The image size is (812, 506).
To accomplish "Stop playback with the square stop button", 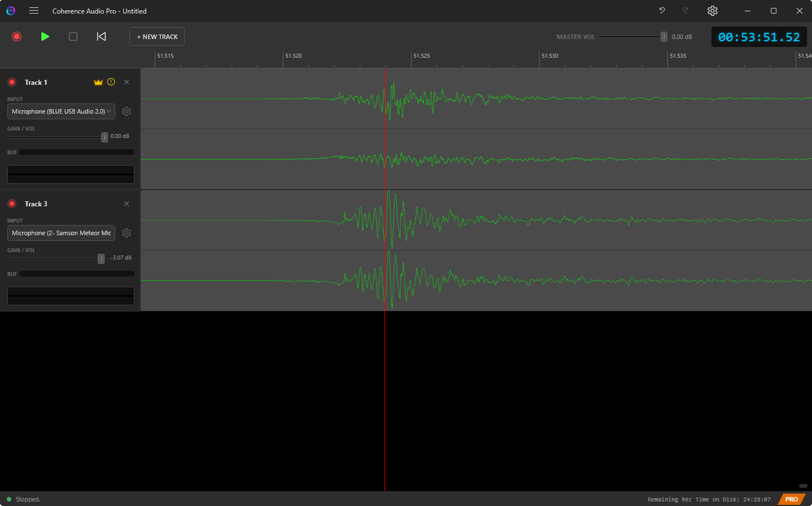I will click(x=73, y=37).
